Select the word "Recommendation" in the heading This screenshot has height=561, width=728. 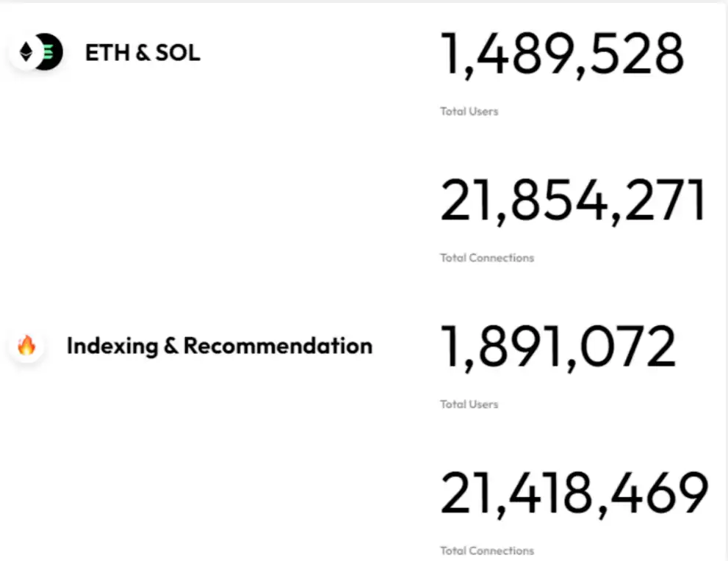coord(278,346)
